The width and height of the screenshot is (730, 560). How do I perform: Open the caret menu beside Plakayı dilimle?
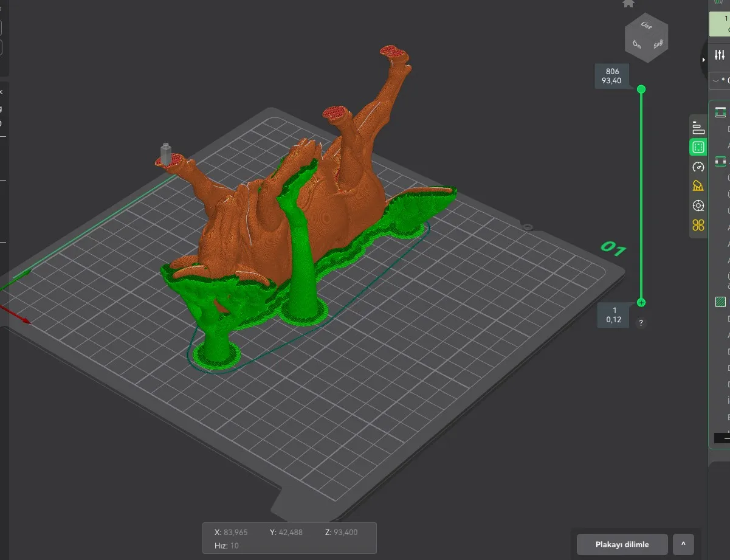click(683, 544)
